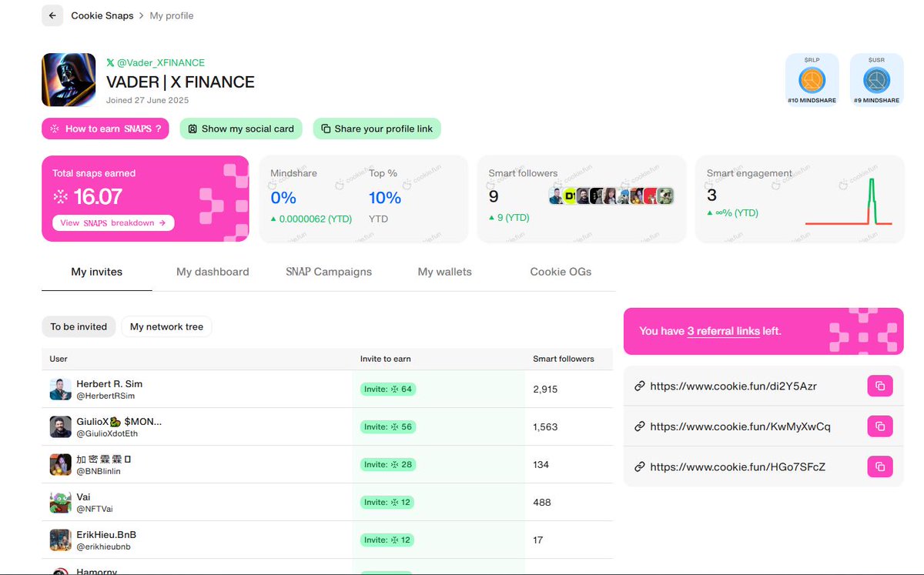Click the 3 referral links text

coord(723,331)
